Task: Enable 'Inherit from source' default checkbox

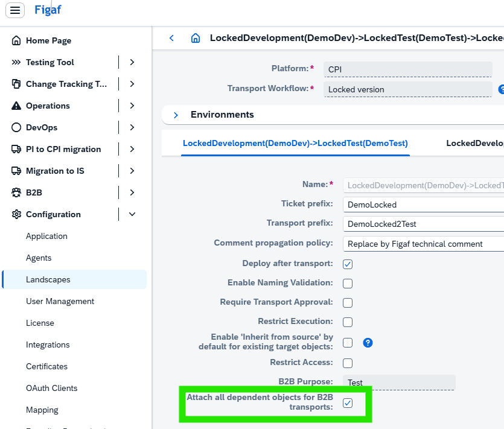Action: (348, 343)
